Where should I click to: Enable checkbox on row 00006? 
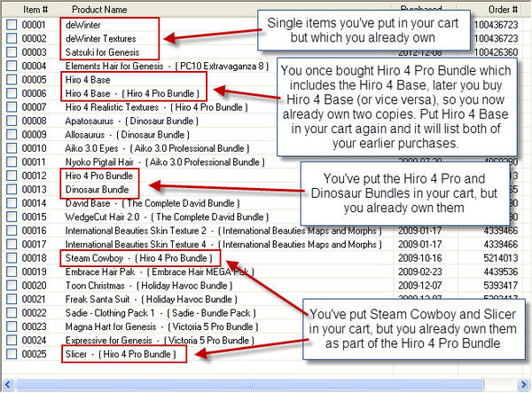click(x=12, y=93)
